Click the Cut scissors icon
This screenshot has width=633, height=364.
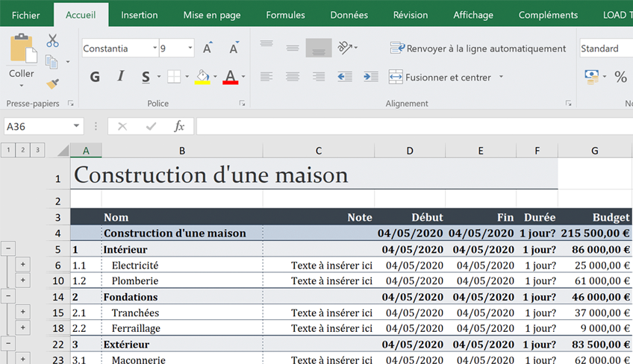click(52, 41)
